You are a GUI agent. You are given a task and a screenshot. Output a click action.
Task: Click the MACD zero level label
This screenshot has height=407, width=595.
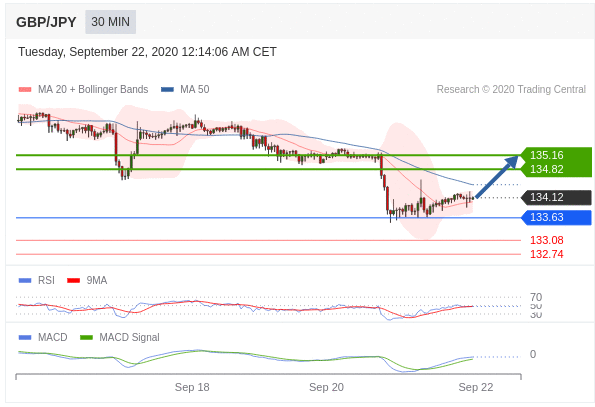533,354
